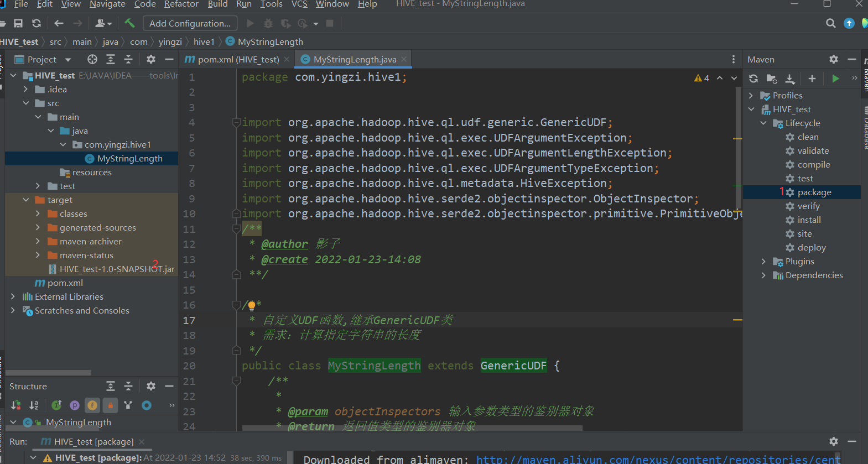
Task: Add a Maven project with plus icon
Action: pyautogui.click(x=812, y=79)
